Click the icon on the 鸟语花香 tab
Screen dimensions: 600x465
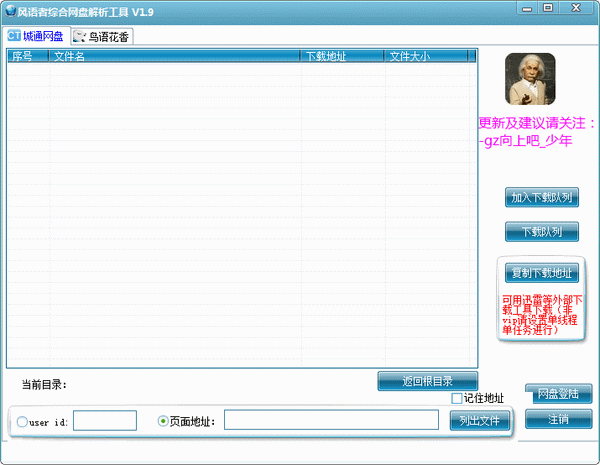point(79,37)
